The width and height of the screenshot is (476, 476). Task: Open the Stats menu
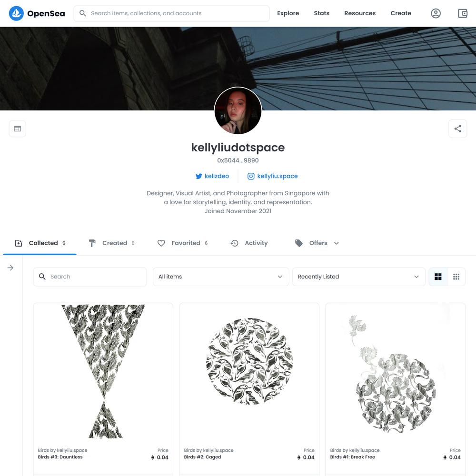pyautogui.click(x=321, y=13)
